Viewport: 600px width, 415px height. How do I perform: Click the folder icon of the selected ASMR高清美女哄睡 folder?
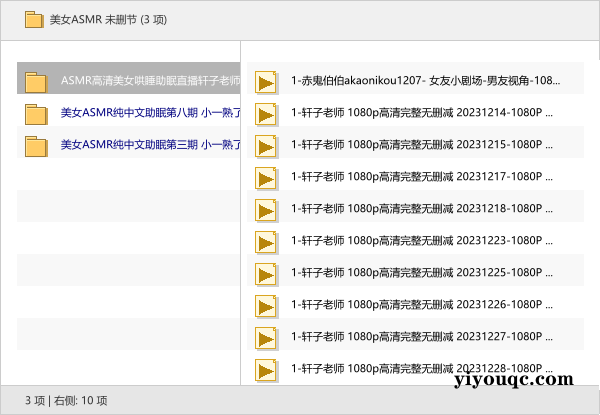[x=37, y=82]
